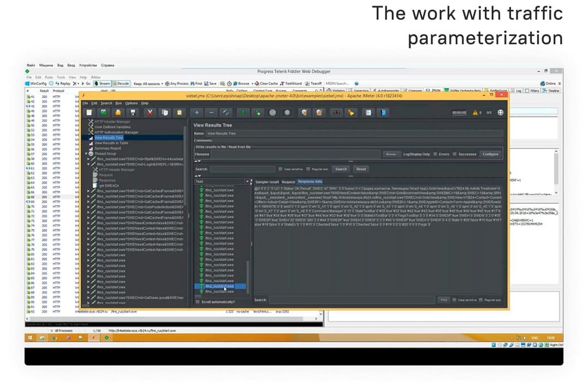Click Fiddler's WinConfig toolbar button
Viewport: 588px width, 390px height.
pyautogui.click(x=36, y=84)
